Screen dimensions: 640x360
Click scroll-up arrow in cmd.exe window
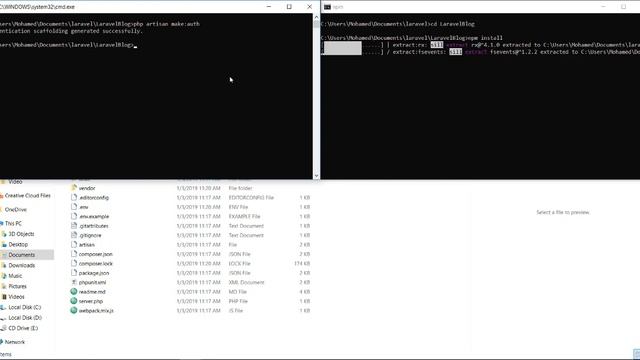pyautogui.click(x=316, y=17)
